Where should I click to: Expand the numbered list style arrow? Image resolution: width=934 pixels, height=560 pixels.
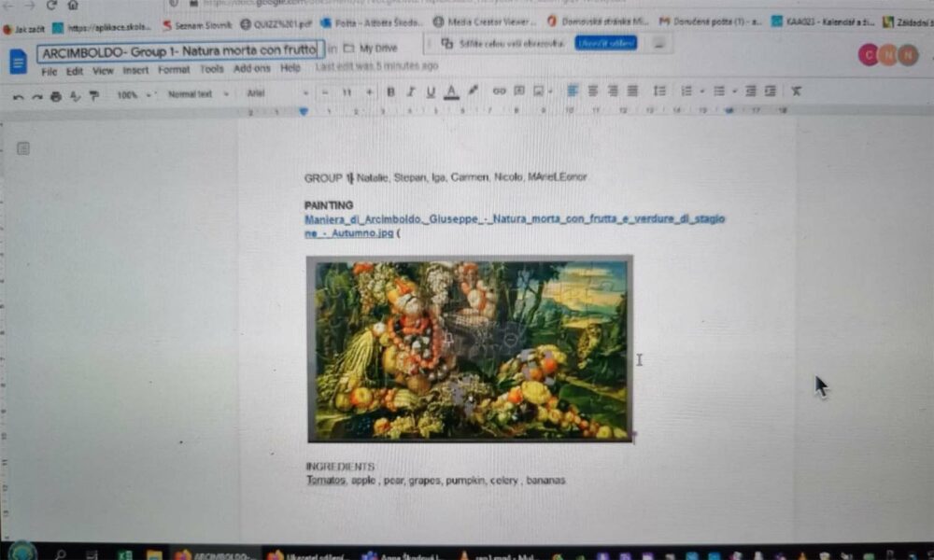tap(701, 91)
